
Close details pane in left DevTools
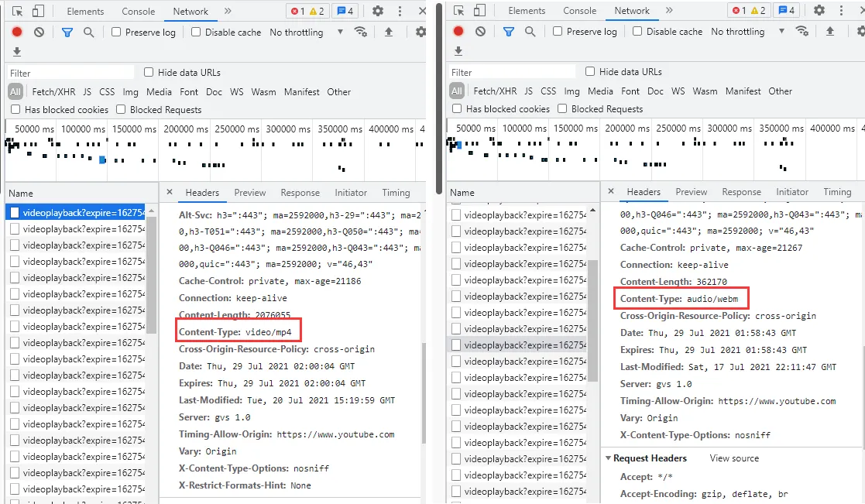click(170, 192)
